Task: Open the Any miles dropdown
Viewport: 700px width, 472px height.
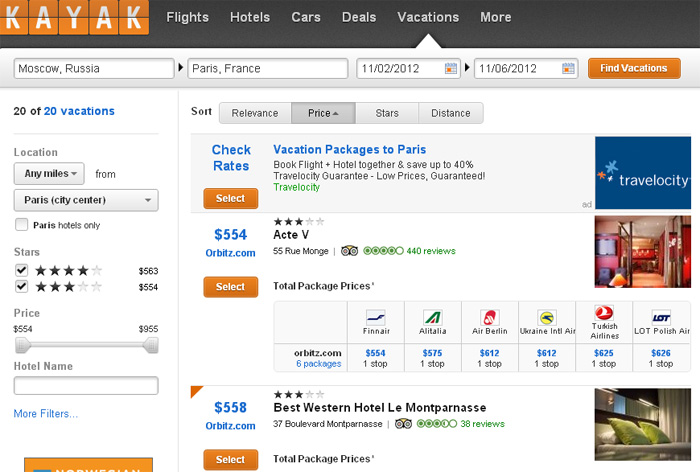Action: pos(49,174)
